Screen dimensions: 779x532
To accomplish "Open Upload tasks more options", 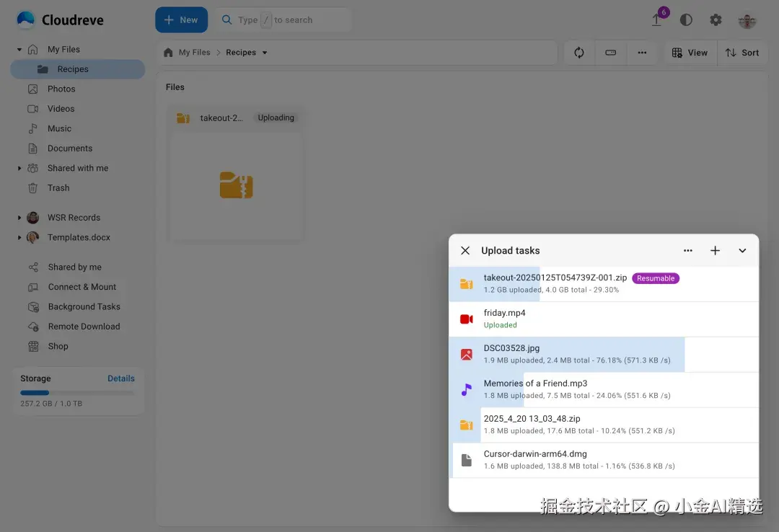I will [687, 251].
